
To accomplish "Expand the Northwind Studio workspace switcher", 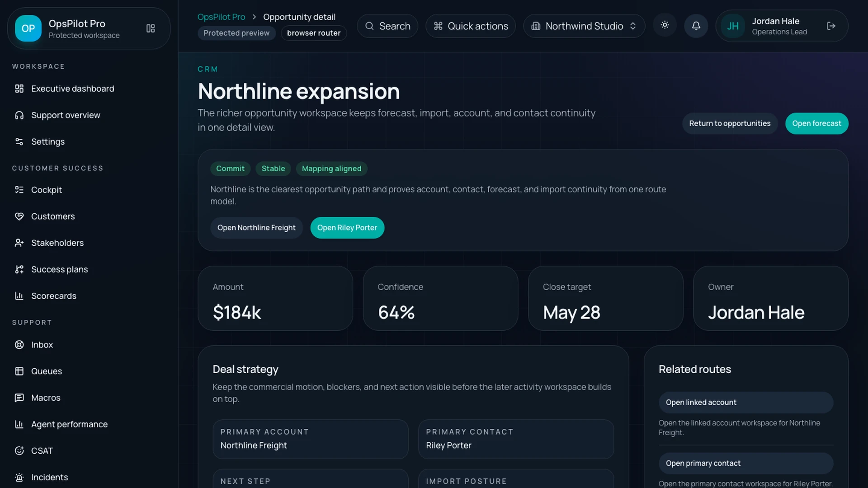I will pyautogui.click(x=584, y=26).
